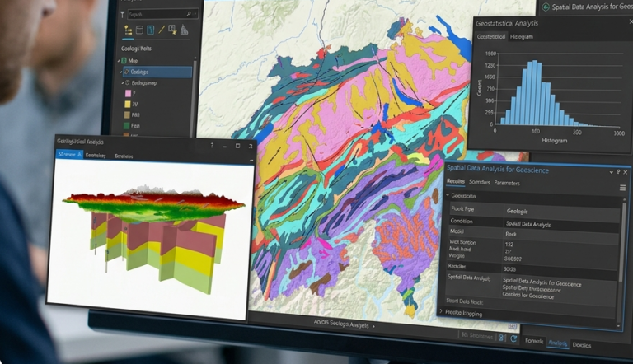633x364 pixels.
Task: Click the pink F legend swatch
Action: click(x=128, y=94)
